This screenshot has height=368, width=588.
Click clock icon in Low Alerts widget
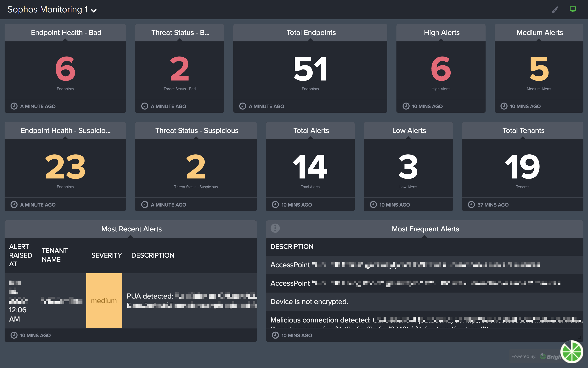click(373, 204)
